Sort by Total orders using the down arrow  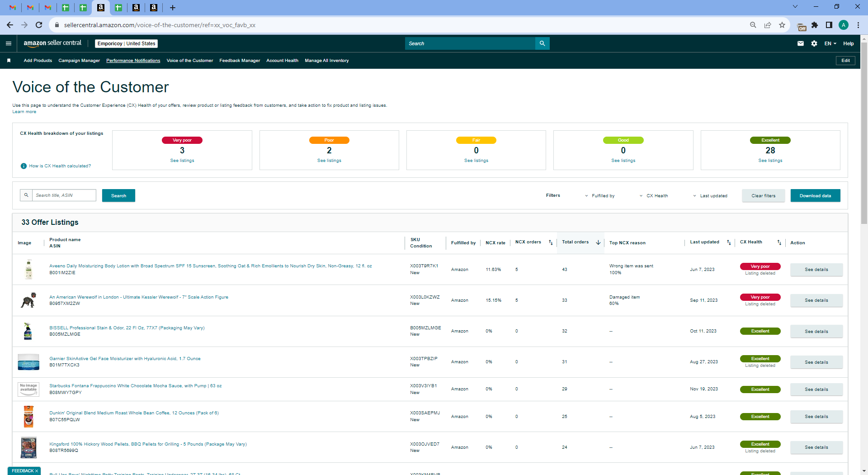tap(598, 242)
